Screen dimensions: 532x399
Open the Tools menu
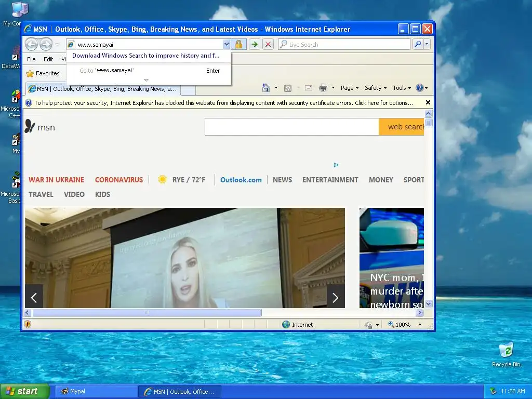tap(402, 88)
